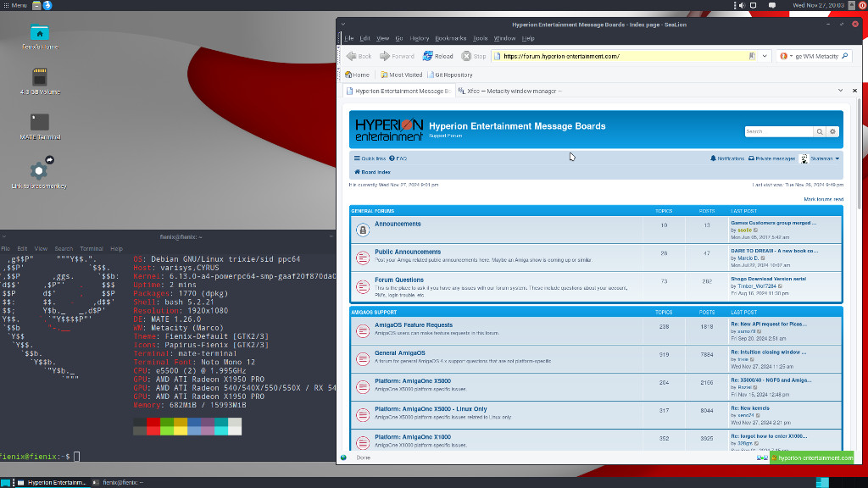The image size is (868, 488).
Task: Open the Most Visited bookmarks folder
Action: (401, 75)
